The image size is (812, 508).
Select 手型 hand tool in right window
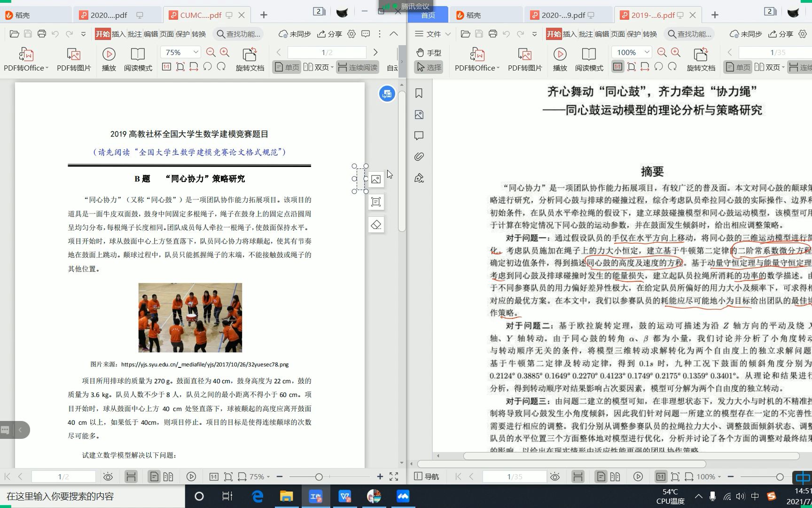pyautogui.click(x=429, y=53)
